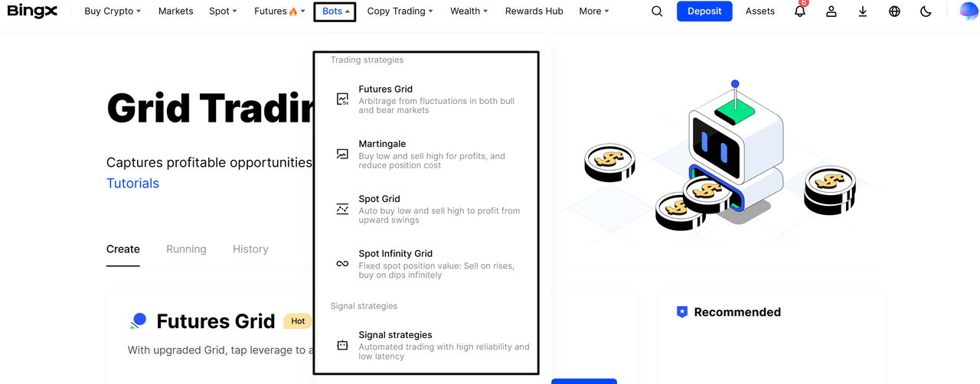
Task: Open the notifications bell icon
Action: pyautogui.click(x=800, y=11)
